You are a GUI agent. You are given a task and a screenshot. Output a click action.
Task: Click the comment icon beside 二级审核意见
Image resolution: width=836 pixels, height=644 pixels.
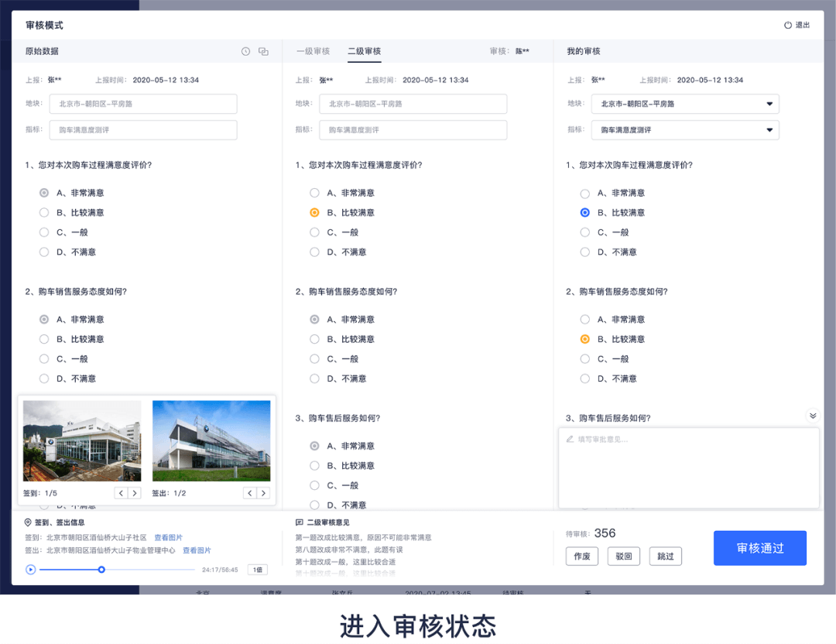pos(299,522)
